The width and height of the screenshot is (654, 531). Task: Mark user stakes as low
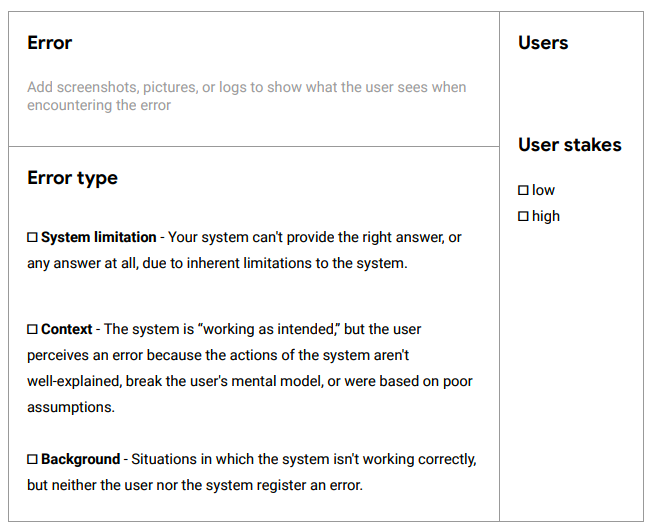(523, 190)
